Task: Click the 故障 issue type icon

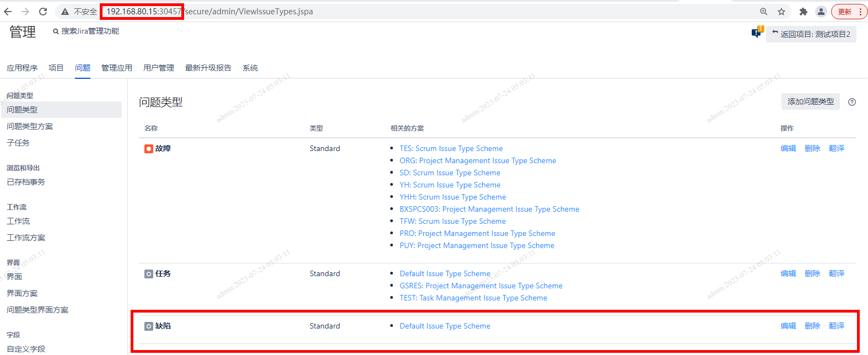Action: coord(149,149)
